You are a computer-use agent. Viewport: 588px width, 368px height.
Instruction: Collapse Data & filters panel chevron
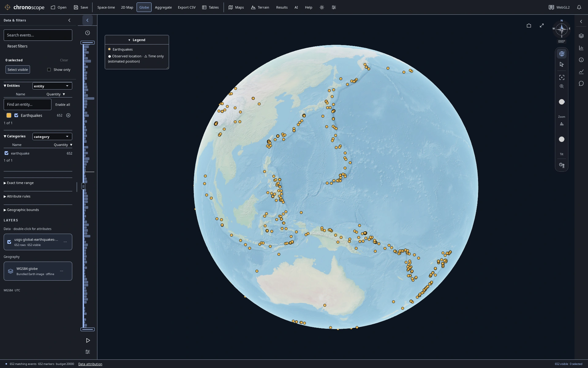pyautogui.click(x=69, y=20)
